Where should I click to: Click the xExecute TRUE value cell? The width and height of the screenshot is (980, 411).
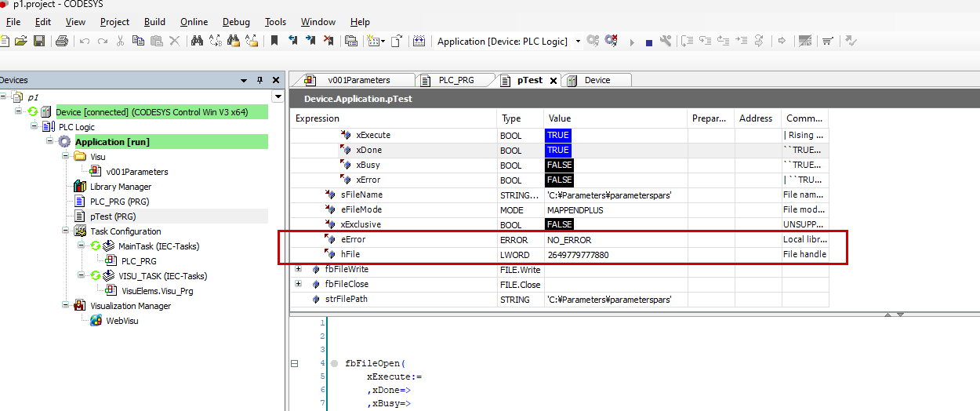tap(558, 135)
